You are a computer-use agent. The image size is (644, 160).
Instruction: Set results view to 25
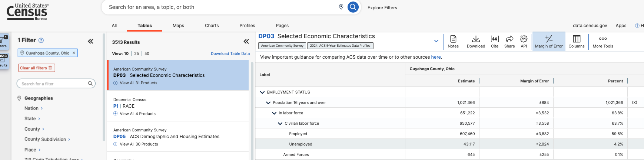(136, 53)
